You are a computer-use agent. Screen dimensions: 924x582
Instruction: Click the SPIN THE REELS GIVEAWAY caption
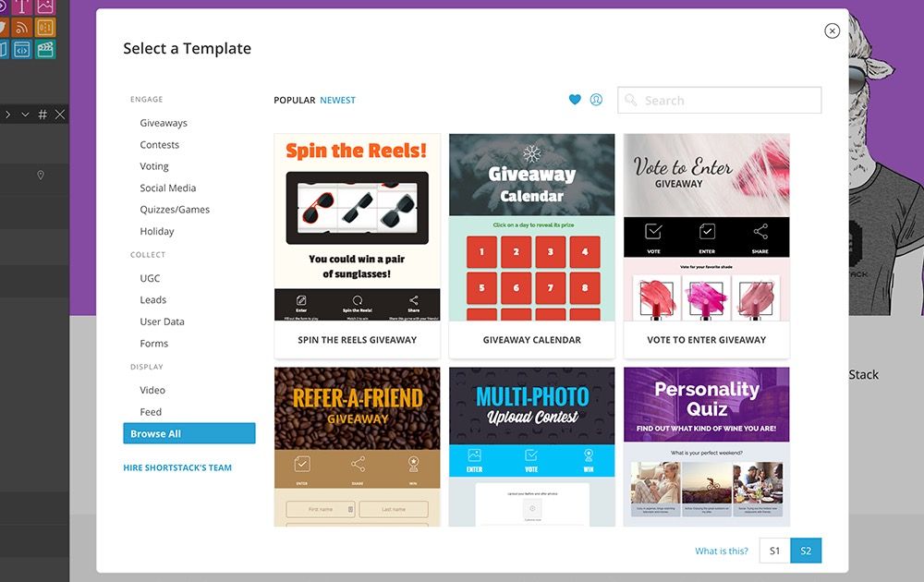357,340
